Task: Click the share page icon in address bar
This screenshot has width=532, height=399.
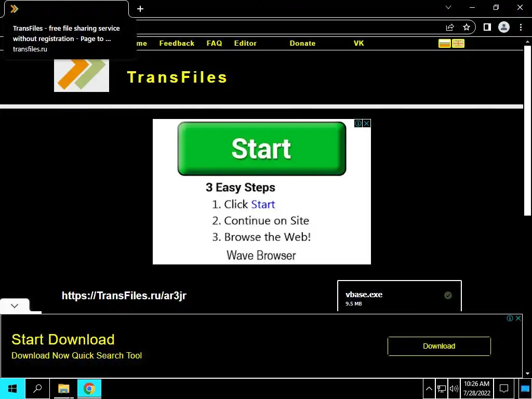Action: pyautogui.click(x=450, y=27)
